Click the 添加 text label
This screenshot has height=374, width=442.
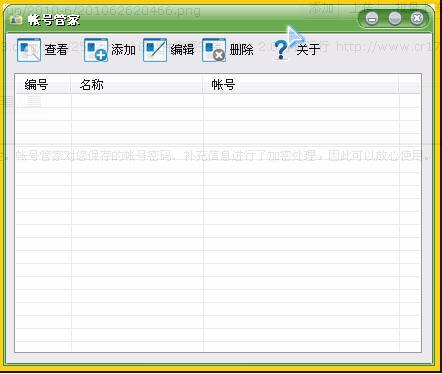tap(123, 50)
